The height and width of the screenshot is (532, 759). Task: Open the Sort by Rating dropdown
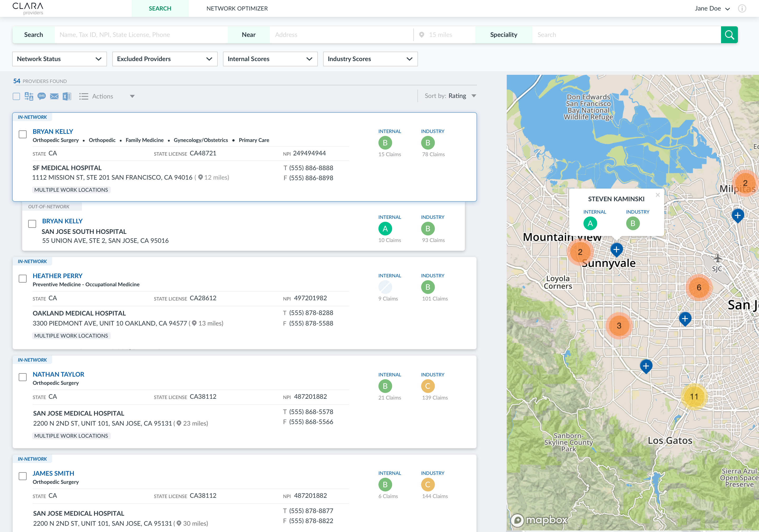[451, 96]
